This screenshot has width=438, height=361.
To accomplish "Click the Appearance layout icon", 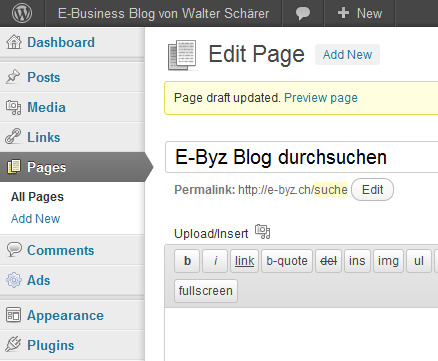I will (13, 315).
